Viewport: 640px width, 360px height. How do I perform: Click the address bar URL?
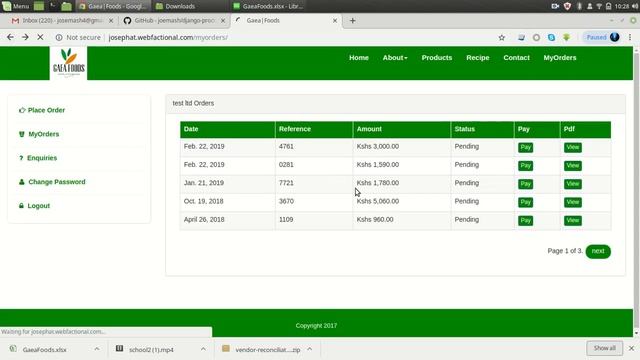point(168,38)
